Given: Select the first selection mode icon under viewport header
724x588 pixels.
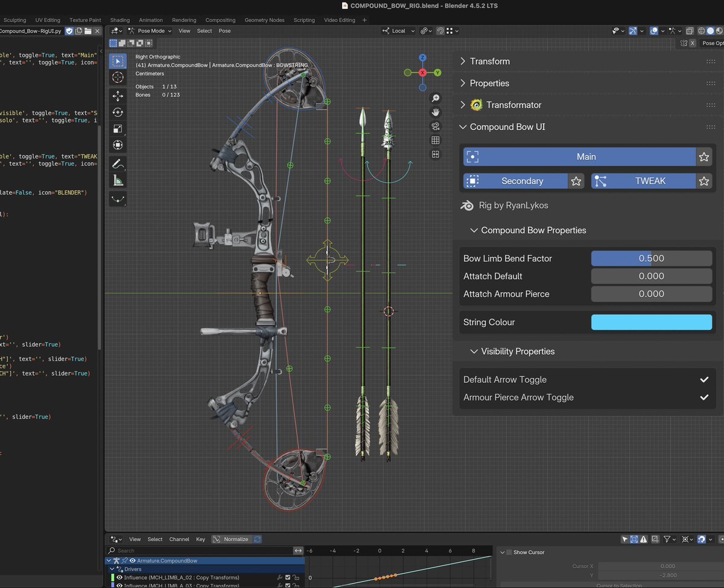Looking at the screenshot, I should click(x=113, y=43).
